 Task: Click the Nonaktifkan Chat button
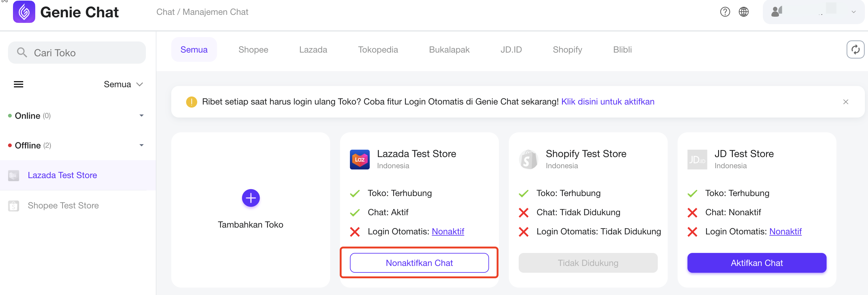(x=419, y=263)
